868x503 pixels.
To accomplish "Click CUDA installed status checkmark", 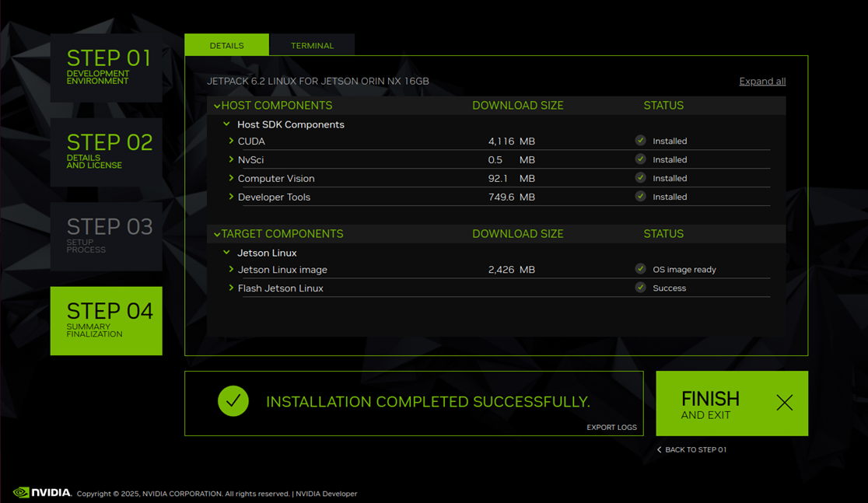I will coord(640,141).
